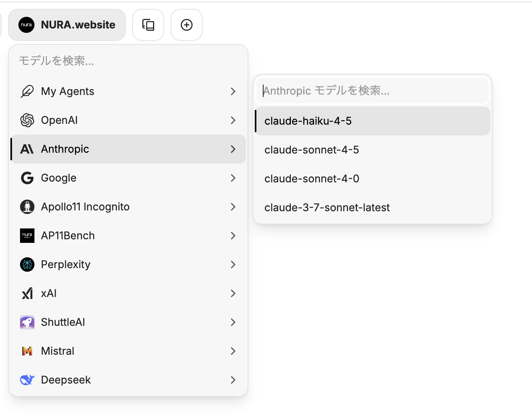The image size is (532, 416).
Task: Click the Apollo11 Incognito rocket icon
Action: [27, 206]
